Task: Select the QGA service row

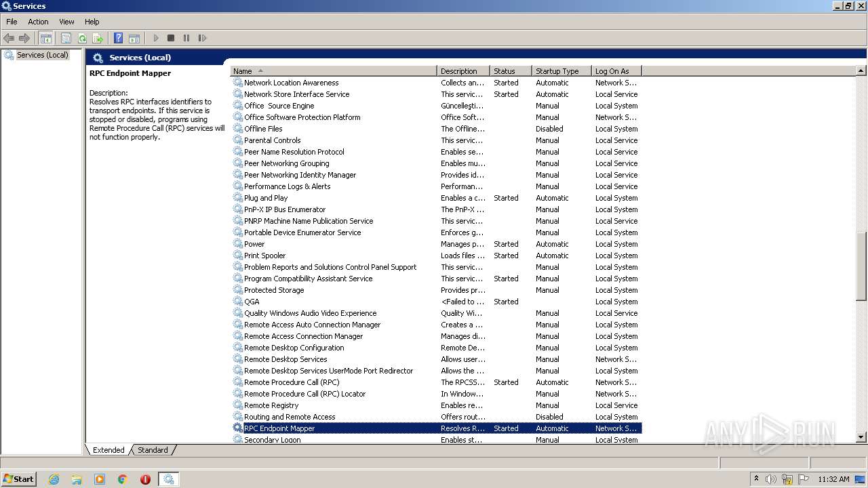Action: coord(436,302)
